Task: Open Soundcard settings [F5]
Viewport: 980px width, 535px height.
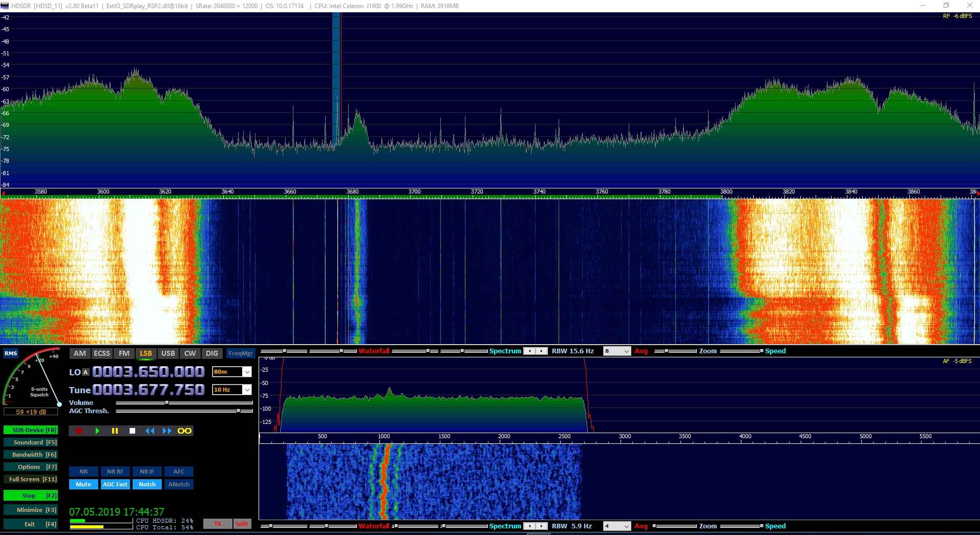Action: 30,442
